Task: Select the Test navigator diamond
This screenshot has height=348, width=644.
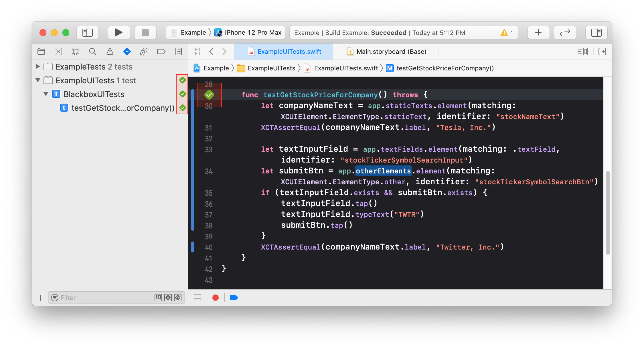Action: pos(127,52)
